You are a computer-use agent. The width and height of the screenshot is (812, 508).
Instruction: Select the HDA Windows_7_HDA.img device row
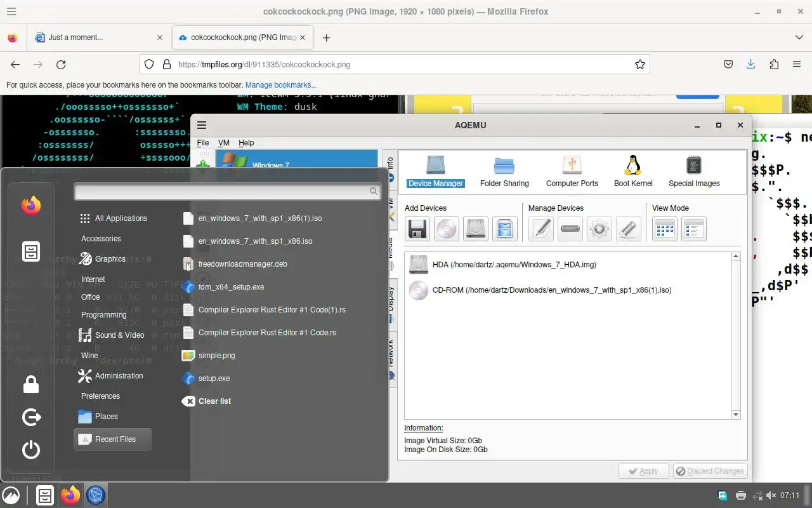[568, 265]
